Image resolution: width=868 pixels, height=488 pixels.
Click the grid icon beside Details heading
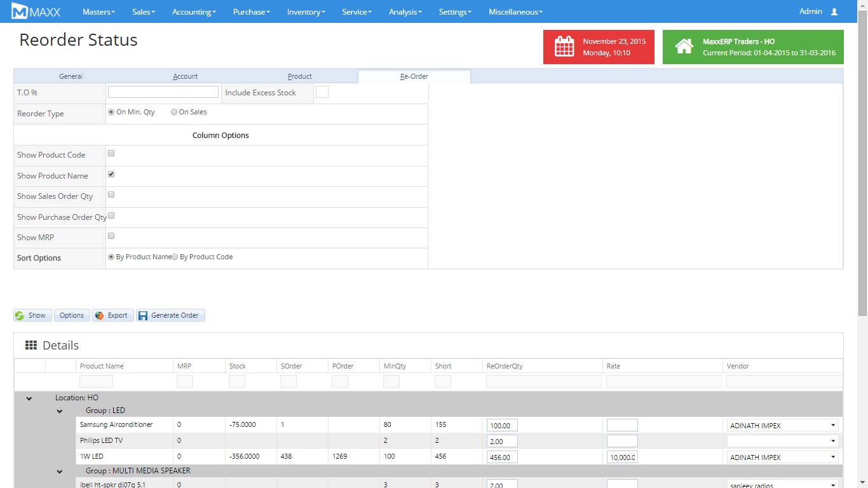point(31,345)
